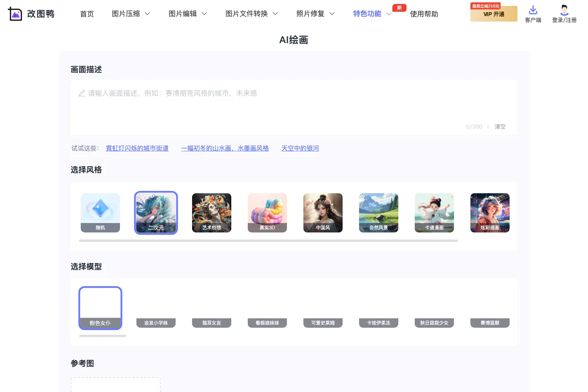Click the model list horizontal scrollbar
This screenshot has height=392, width=588.
pyautogui.click(x=103, y=336)
